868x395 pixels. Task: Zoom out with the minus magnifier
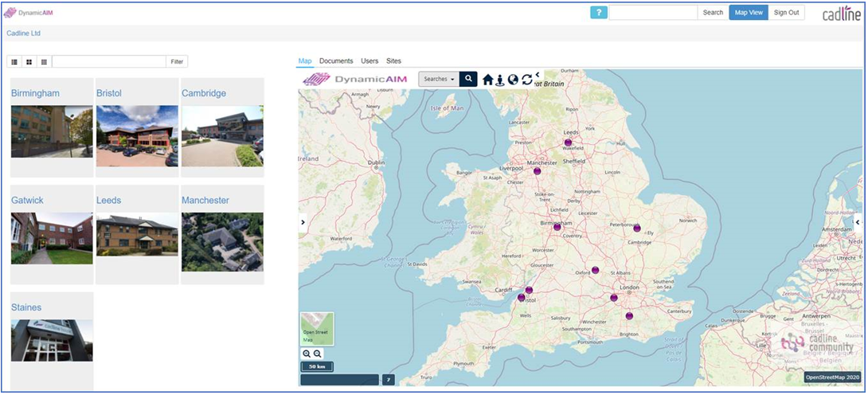pos(317,354)
